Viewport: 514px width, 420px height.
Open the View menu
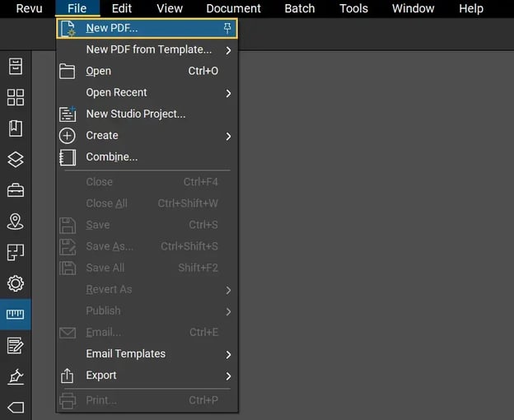pos(170,8)
